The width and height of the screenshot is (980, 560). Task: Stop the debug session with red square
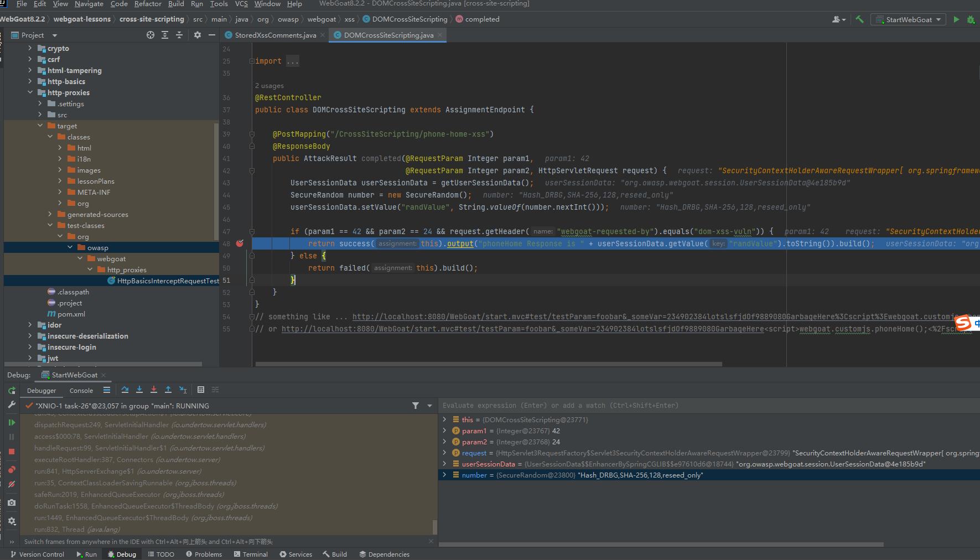[12, 452]
